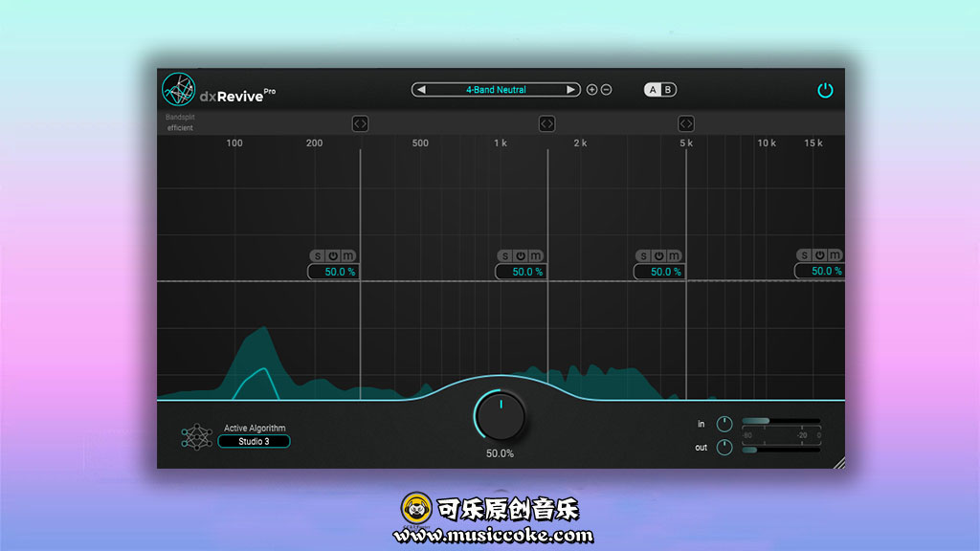This screenshot has width=980, height=551.
Task: Click the 10 k frequency label
Action: pos(767,143)
